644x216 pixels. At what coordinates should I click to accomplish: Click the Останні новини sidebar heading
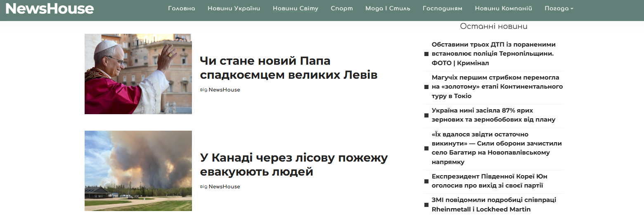pyautogui.click(x=494, y=26)
